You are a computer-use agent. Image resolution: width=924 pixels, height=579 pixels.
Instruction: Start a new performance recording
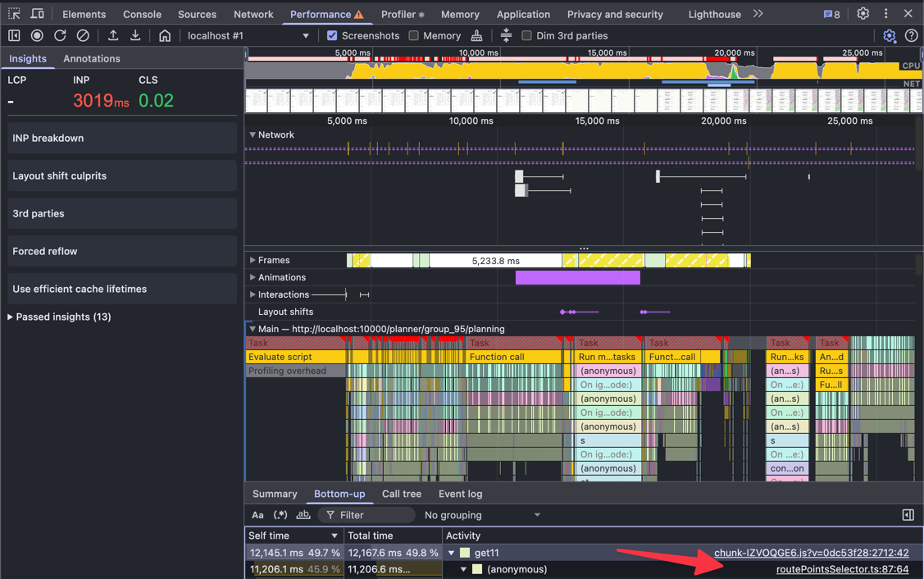[x=36, y=36]
